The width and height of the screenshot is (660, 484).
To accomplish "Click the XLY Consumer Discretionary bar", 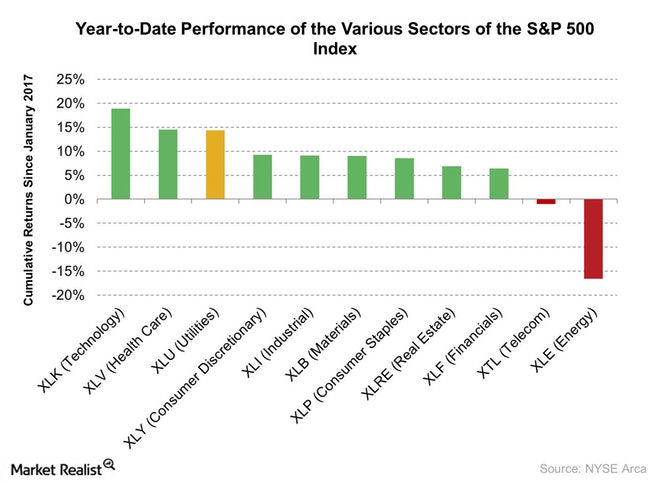I will (262, 177).
